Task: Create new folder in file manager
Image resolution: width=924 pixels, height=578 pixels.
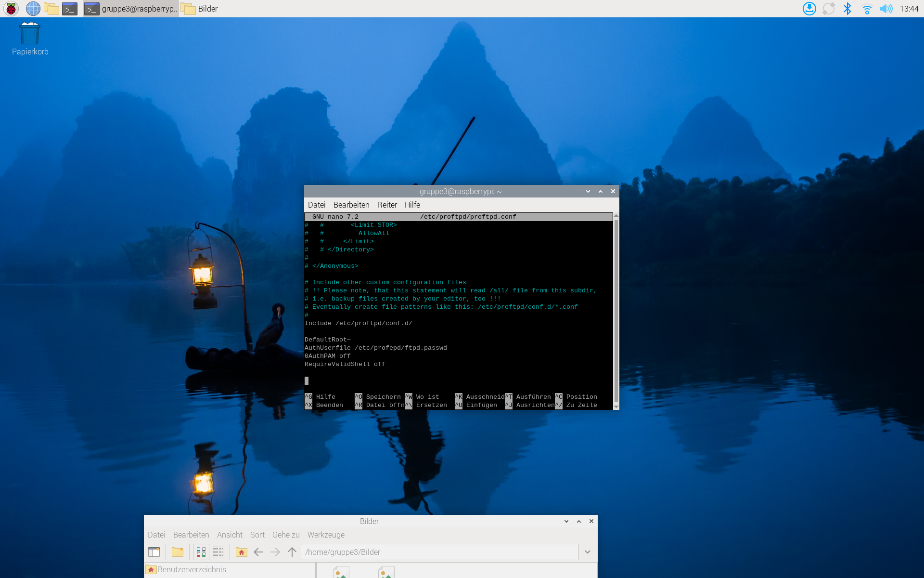Action: click(178, 552)
